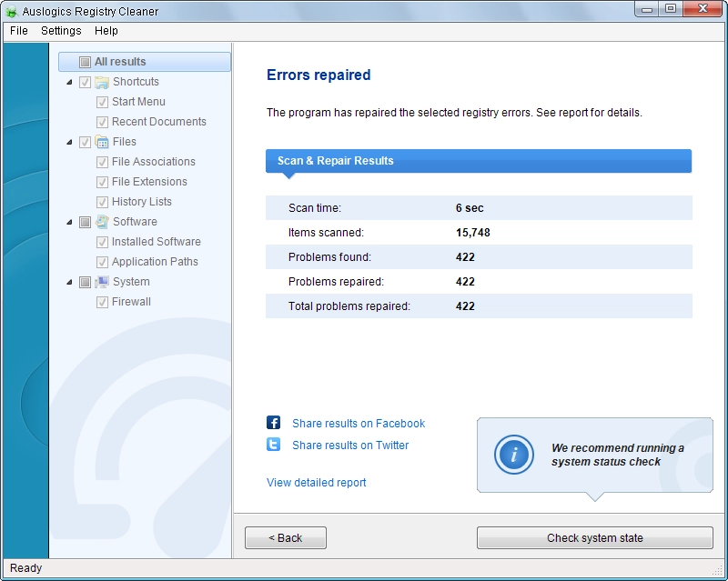Toggle the Shortcuts checkbox
This screenshot has height=581, width=728.
point(85,82)
